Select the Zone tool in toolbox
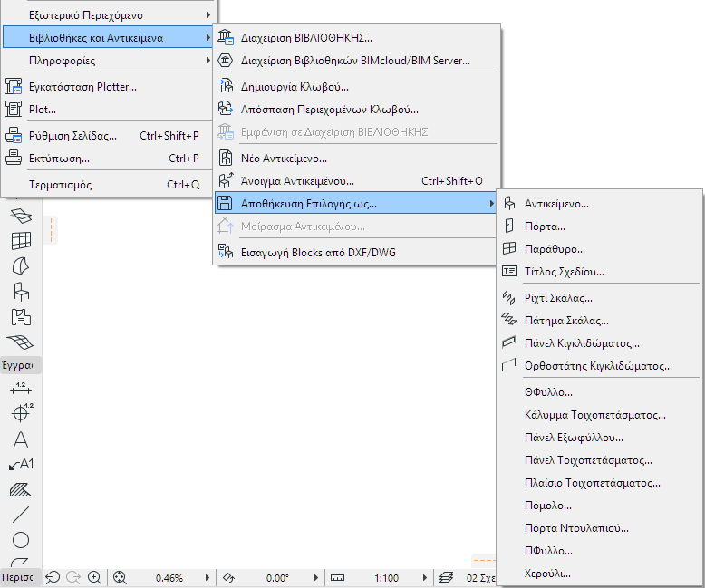 click(x=21, y=317)
